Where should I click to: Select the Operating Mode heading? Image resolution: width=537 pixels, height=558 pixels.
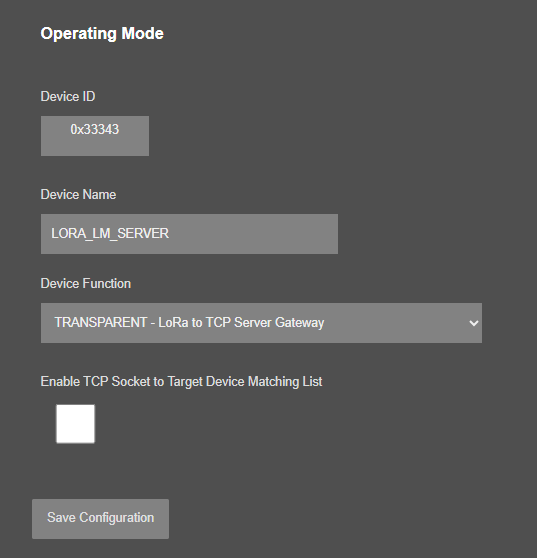[x=102, y=34]
